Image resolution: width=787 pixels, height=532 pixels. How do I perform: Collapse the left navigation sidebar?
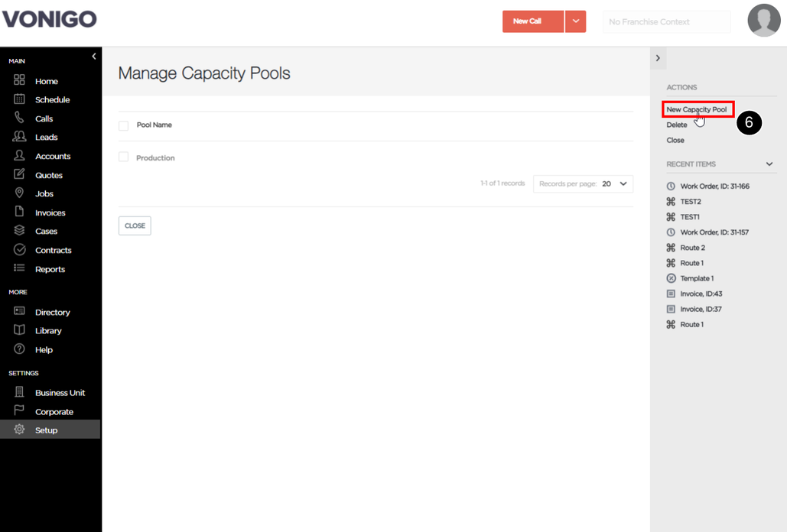point(94,57)
